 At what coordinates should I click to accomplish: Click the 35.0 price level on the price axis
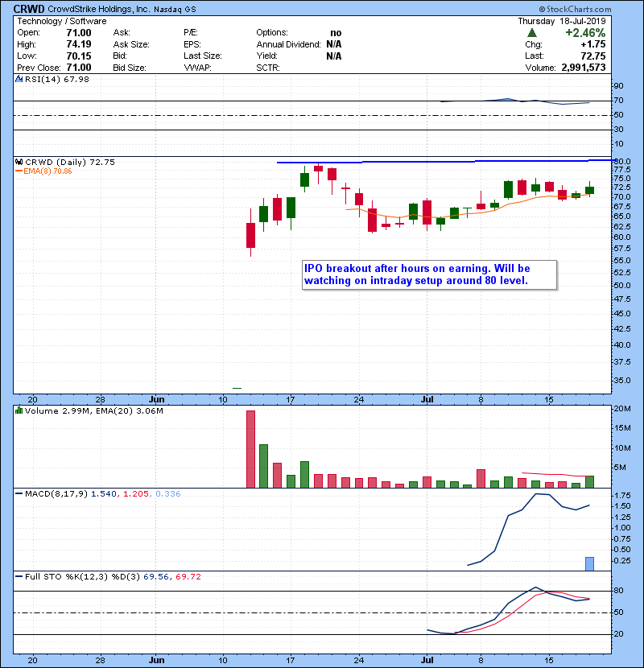tap(621, 380)
